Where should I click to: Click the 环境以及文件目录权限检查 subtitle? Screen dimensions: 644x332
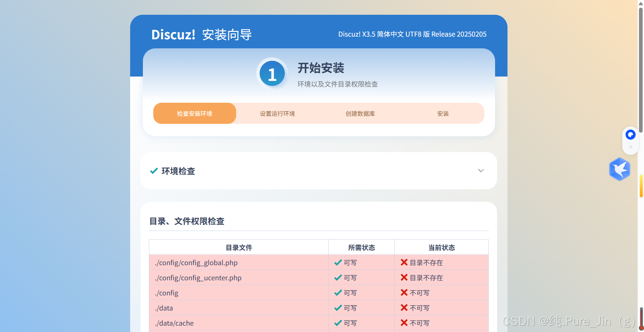pyautogui.click(x=338, y=84)
